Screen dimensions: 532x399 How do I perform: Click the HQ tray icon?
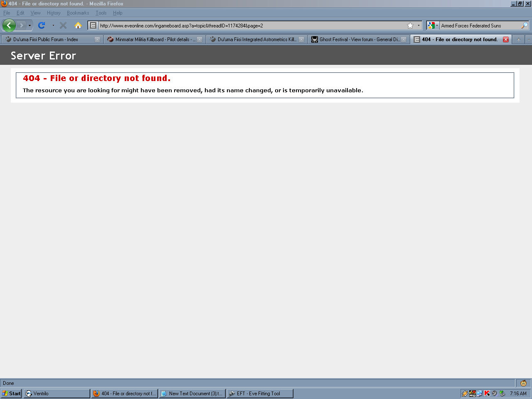472,394
